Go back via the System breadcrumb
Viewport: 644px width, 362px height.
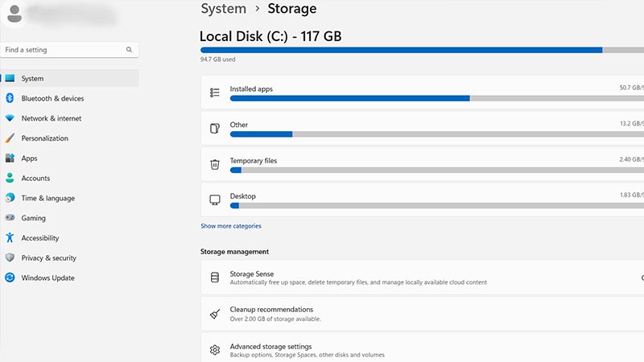[x=223, y=9]
